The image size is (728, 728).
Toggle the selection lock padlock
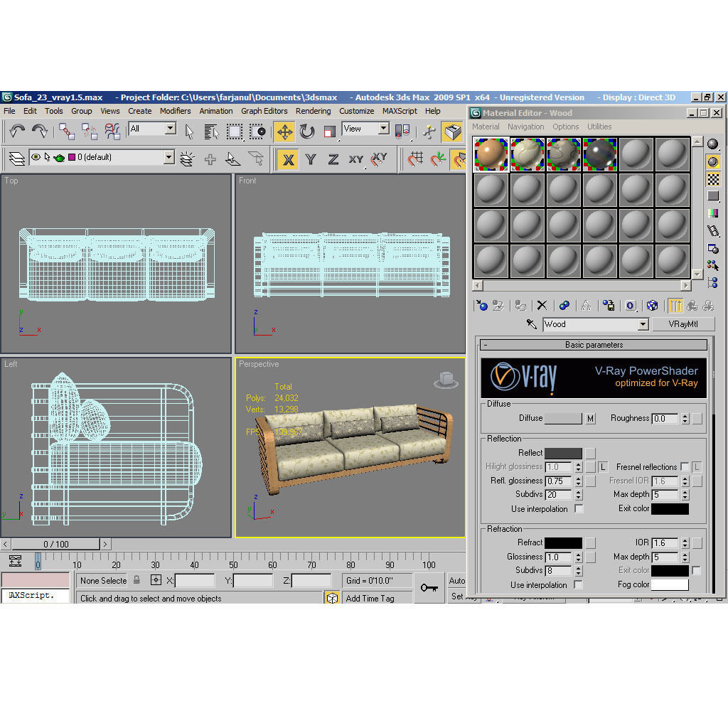[x=136, y=580]
